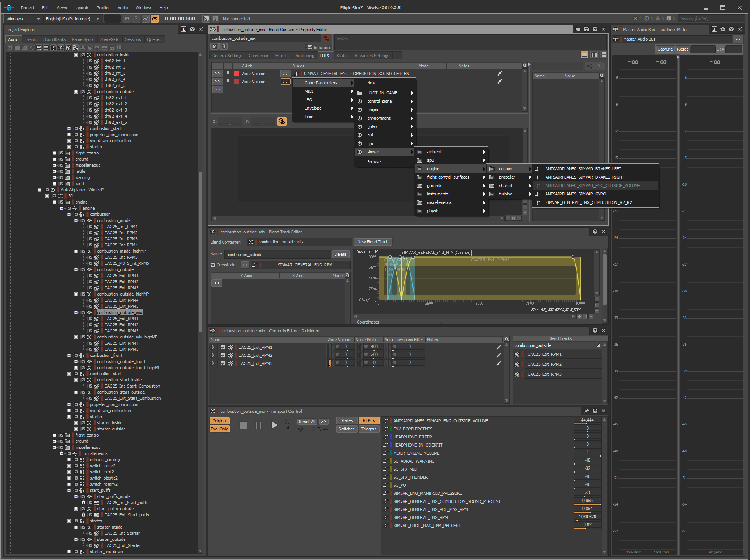Click the New Blend Track button

click(x=373, y=242)
